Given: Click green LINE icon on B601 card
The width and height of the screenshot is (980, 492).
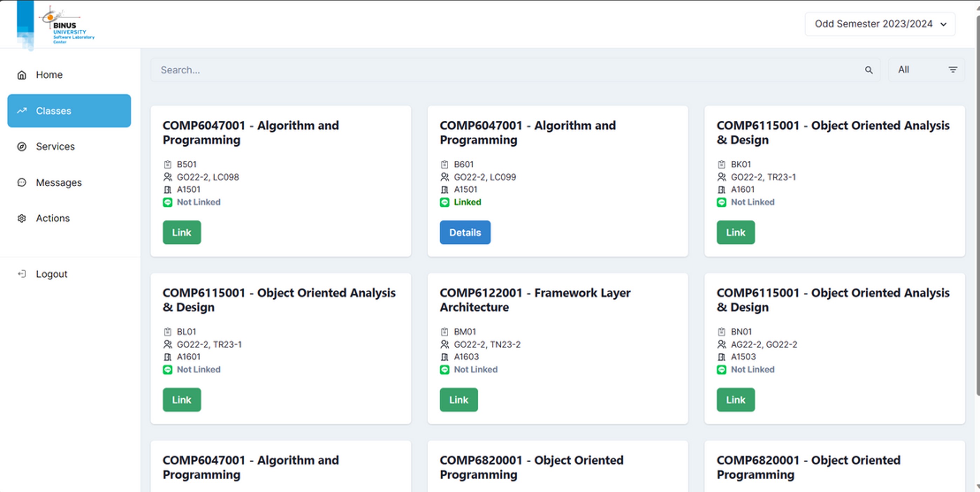Looking at the screenshot, I should click(444, 202).
